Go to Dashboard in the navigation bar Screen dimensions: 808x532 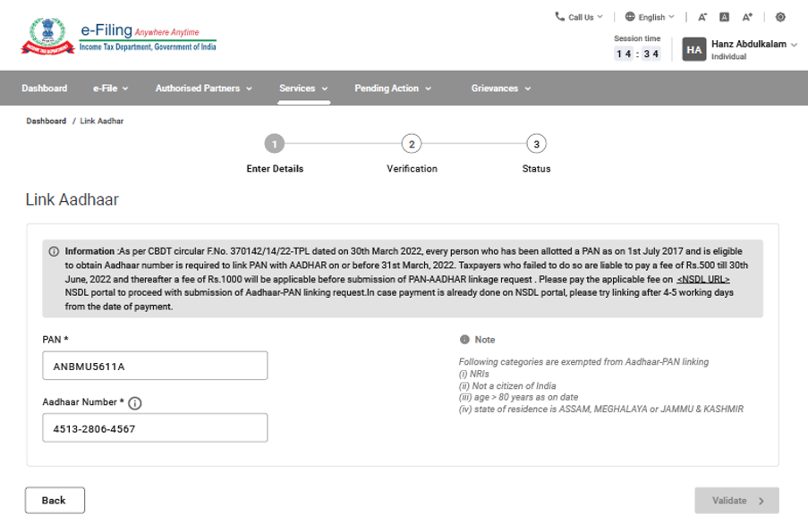click(45, 89)
